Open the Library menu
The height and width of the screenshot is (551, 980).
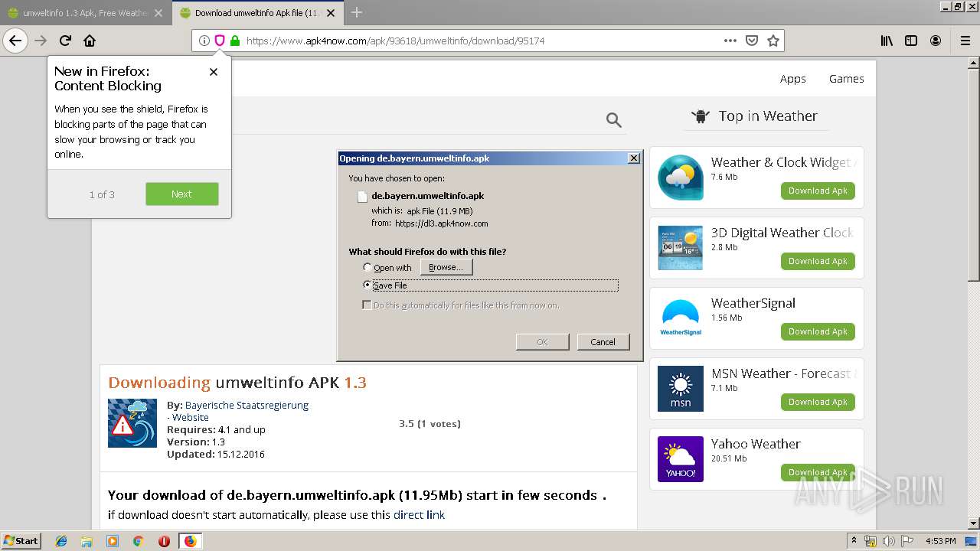pyautogui.click(x=887, y=41)
